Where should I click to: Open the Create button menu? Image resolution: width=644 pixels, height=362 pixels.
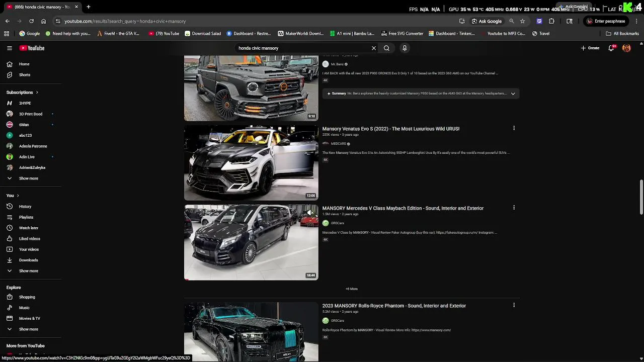pyautogui.click(x=590, y=48)
